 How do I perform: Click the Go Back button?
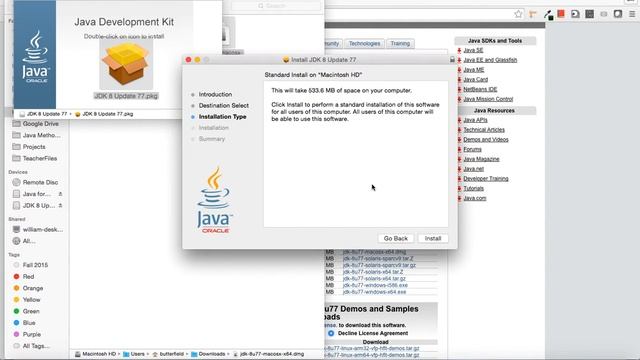pyautogui.click(x=396, y=238)
